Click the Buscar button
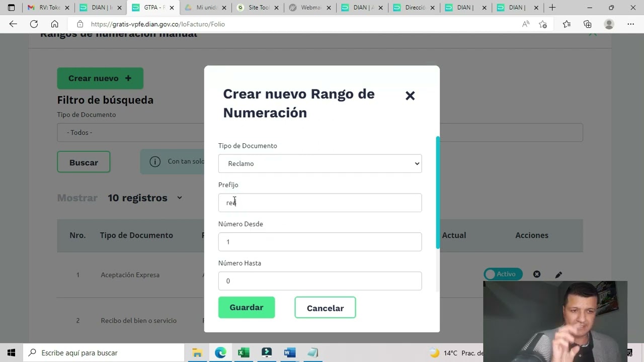 coord(84,162)
